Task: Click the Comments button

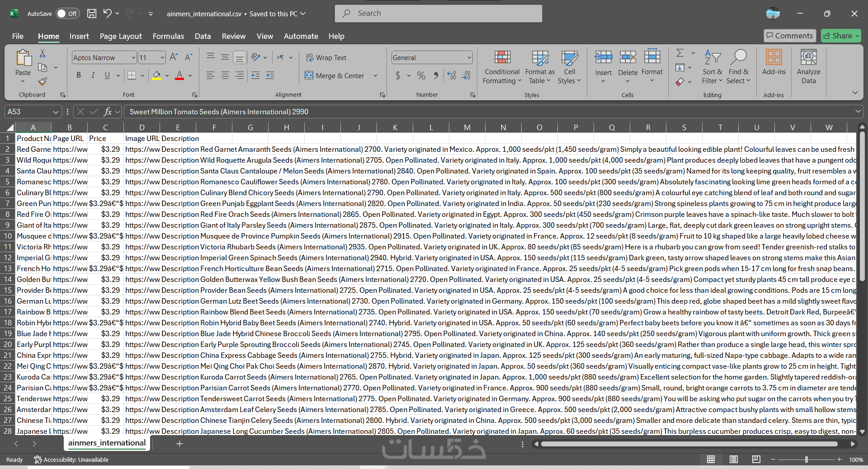Action: click(789, 36)
